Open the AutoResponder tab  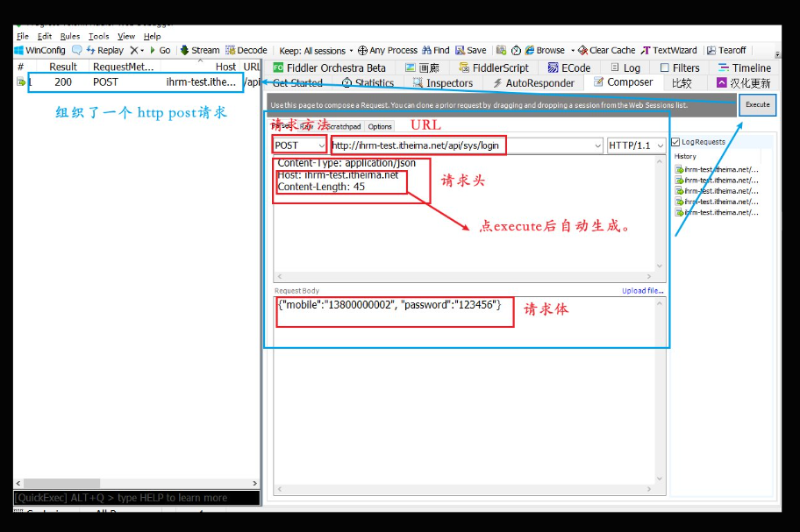tap(533, 83)
